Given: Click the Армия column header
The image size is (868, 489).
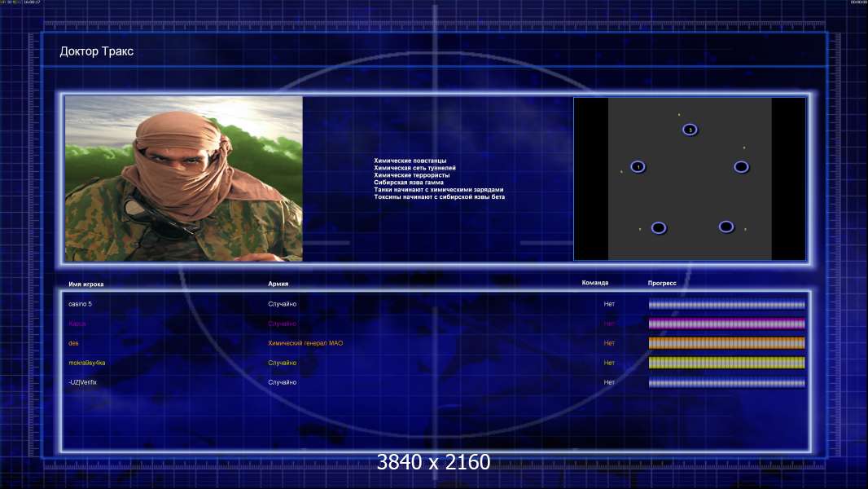Looking at the screenshot, I should coord(278,284).
